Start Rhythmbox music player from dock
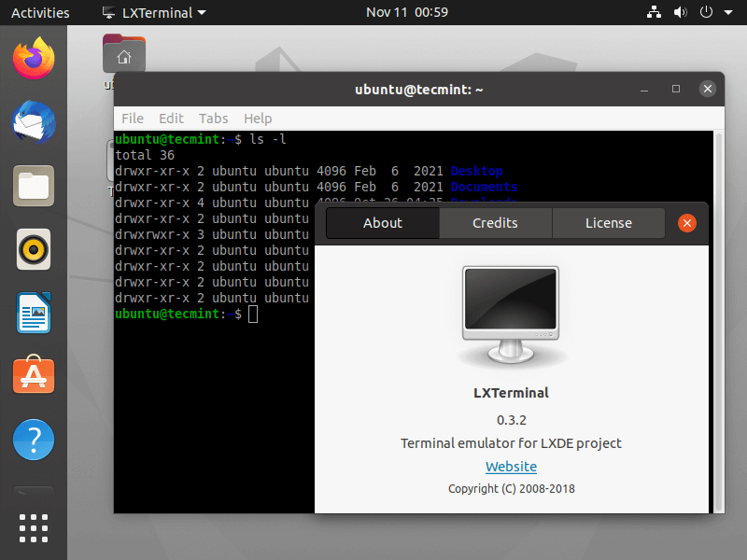 pyautogui.click(x=34, y=249)
